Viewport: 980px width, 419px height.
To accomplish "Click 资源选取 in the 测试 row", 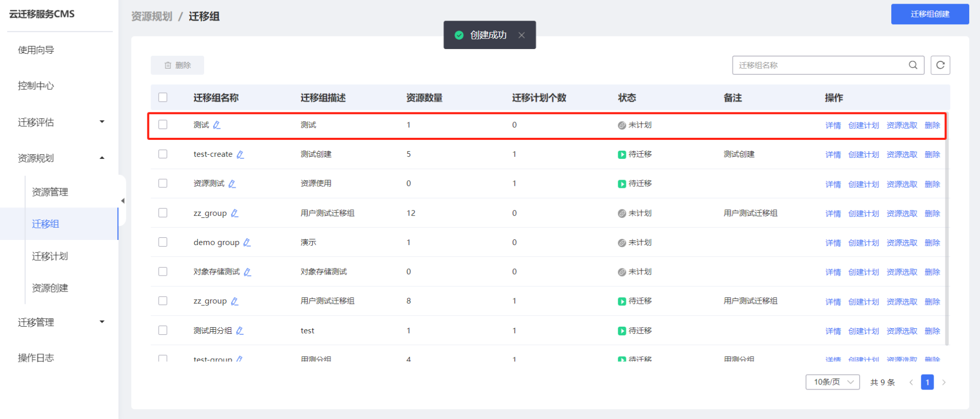I will tap(902, 125).
